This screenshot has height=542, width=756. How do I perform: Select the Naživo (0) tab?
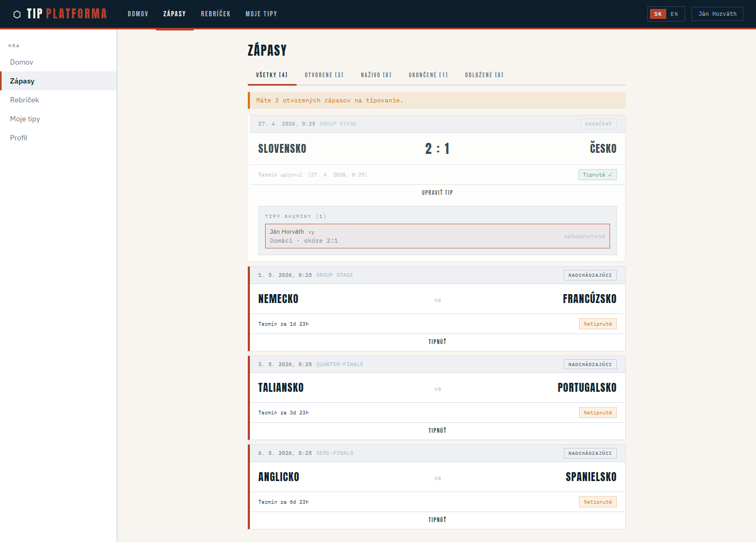pos(376,75)
